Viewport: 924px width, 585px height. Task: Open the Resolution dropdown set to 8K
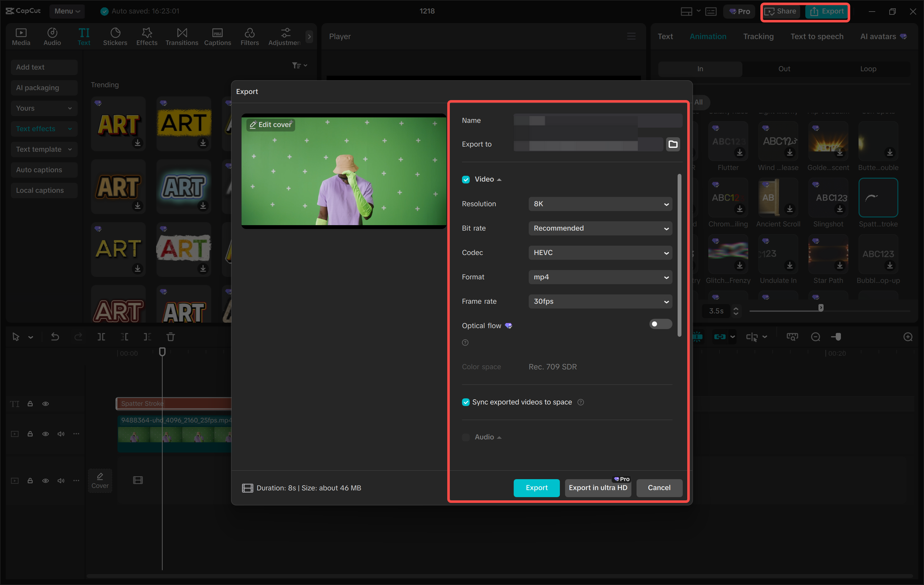(600, 204)
